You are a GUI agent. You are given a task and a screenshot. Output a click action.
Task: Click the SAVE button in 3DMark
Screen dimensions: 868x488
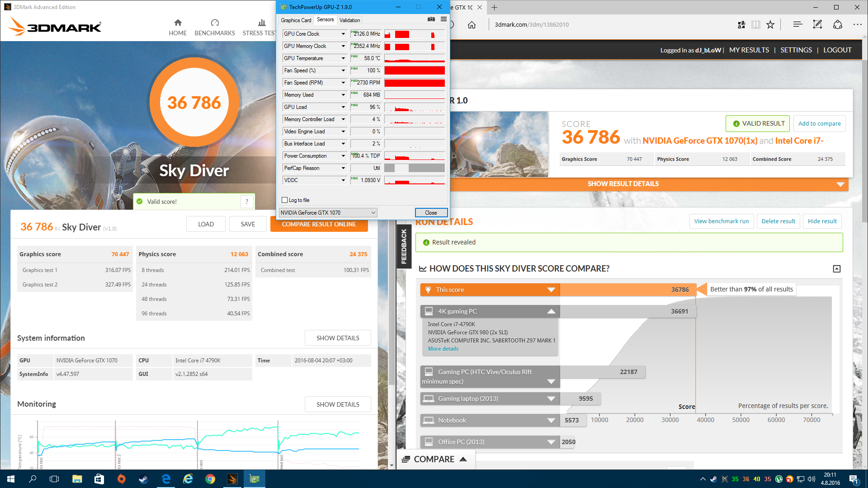(x=248, y=224)
